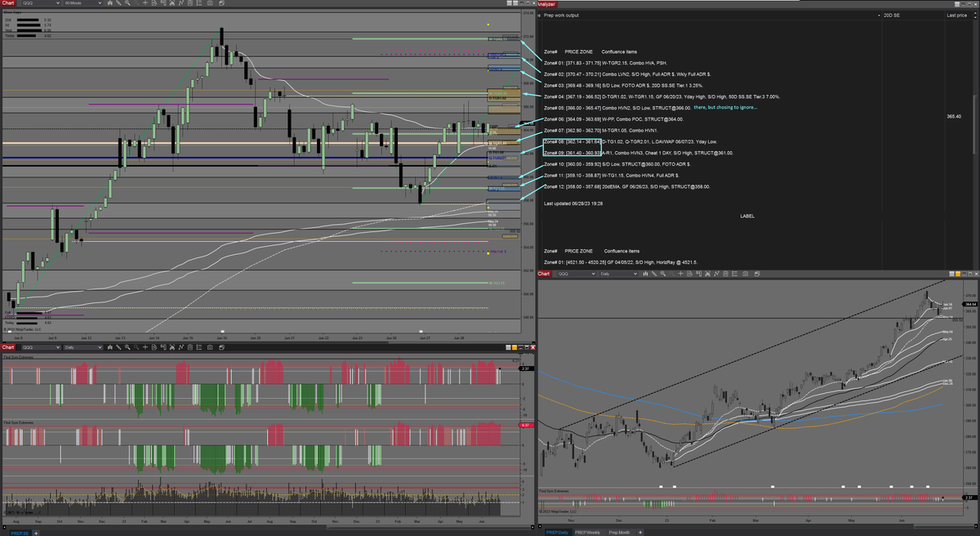The height and width of the screenshot is (536, 980).
Task: Click 'Prep work output' column header in Analyzer
Action: tap(561, 15)
